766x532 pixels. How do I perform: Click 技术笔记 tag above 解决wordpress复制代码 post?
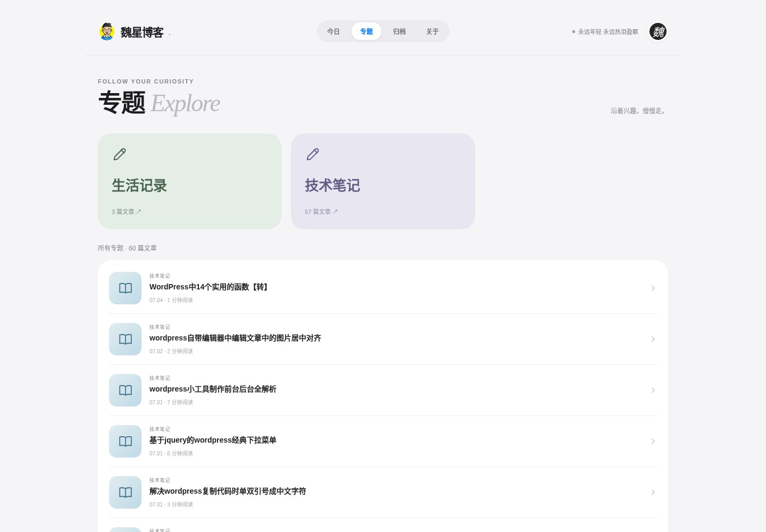tap(160, 480)
